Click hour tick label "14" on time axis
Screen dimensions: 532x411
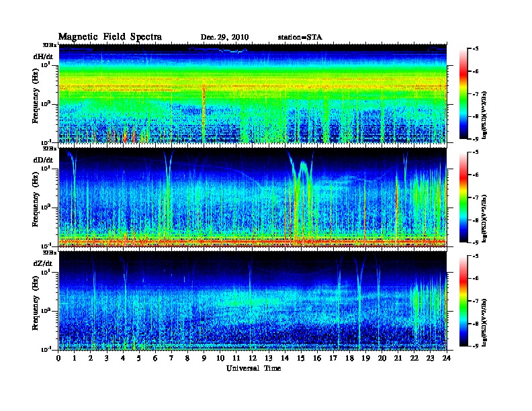285,359
